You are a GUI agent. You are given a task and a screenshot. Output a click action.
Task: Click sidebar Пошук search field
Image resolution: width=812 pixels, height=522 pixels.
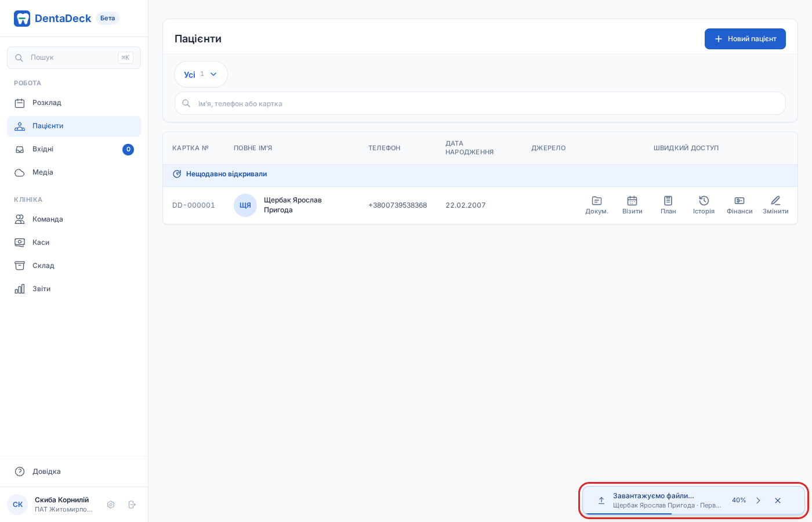pos(74,57)
